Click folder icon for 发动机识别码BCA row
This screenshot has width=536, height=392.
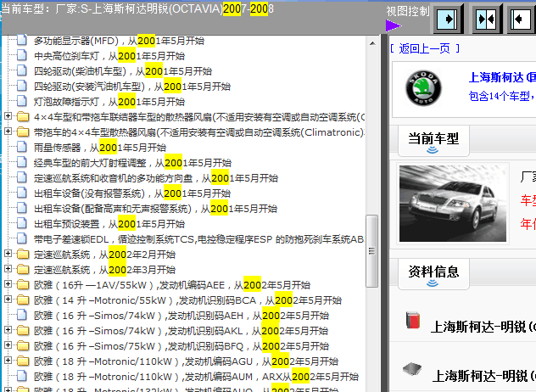pos(23,300)
